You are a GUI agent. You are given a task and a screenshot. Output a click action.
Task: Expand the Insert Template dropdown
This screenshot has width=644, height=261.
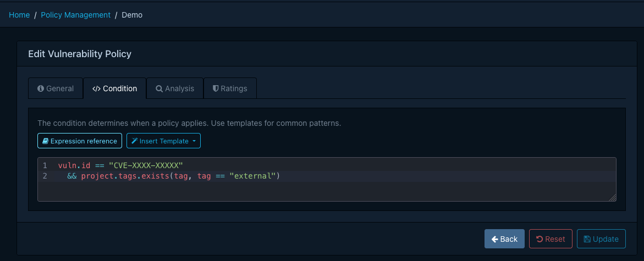tap(163, 141)
